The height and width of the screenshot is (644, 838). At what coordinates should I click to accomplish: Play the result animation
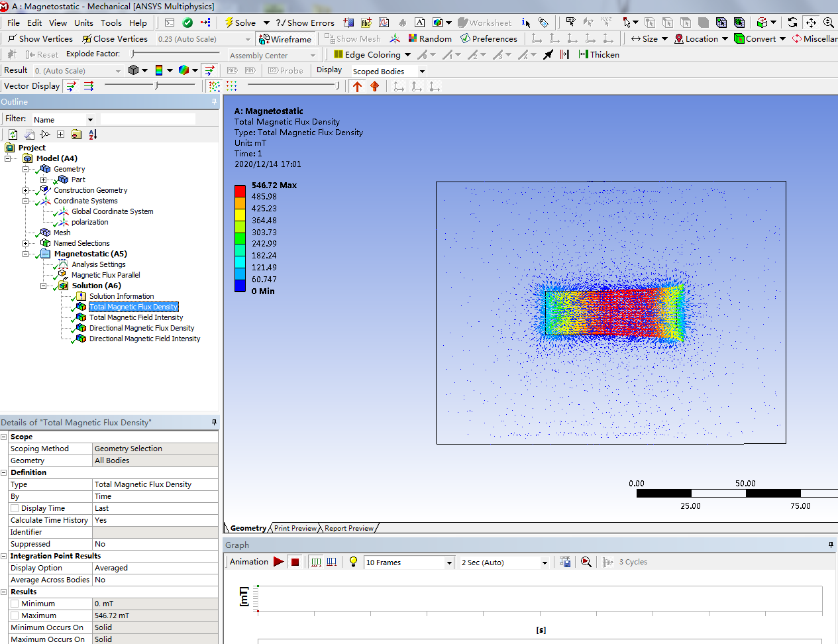278,562
